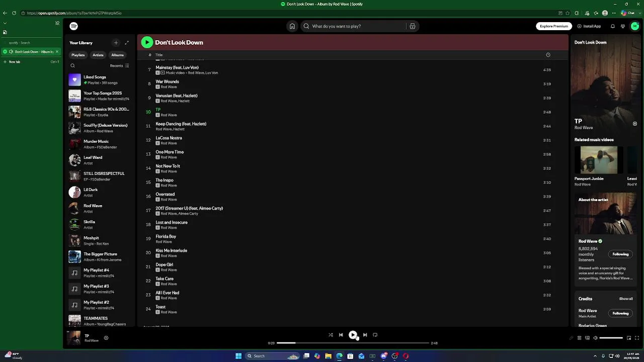Open the notifications bell in Spotify

[613, 26]
